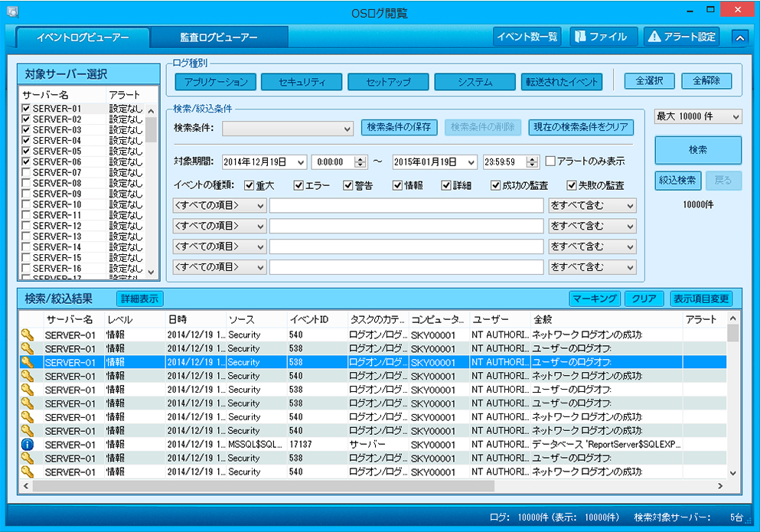The width and height of the screenshot is (760, 532).
Task: Open last <すべての項目> field dropdown
Action: coord(219,267)
